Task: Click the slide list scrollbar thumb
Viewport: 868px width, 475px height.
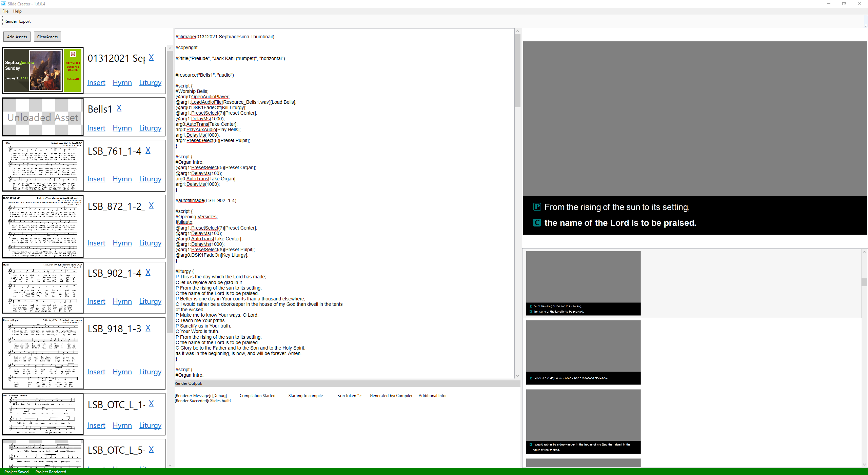Action: (x=864, y=282)
